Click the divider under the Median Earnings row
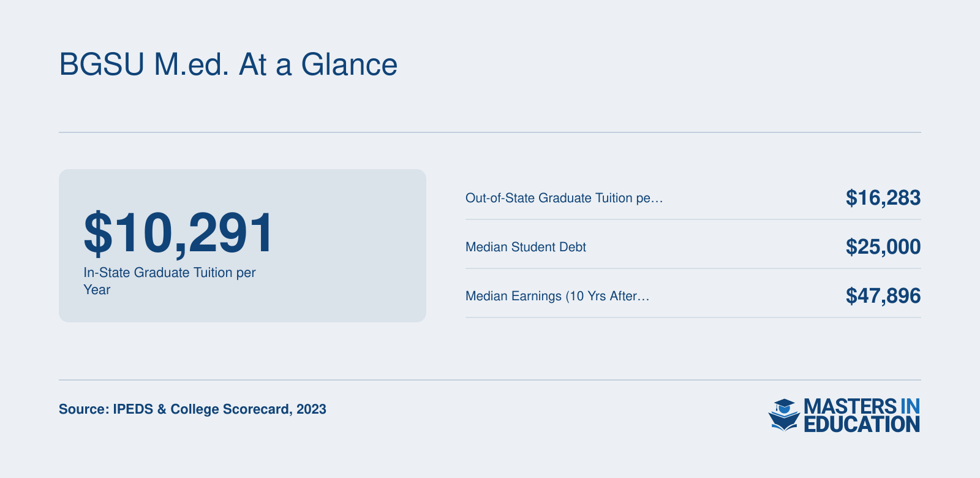 pos(693,317)
